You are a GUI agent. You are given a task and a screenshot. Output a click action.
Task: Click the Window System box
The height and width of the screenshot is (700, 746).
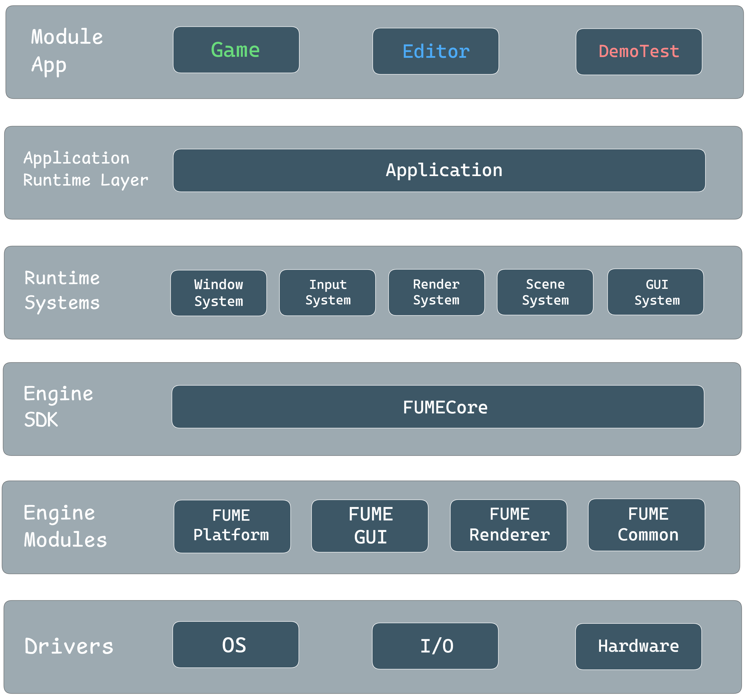(218, 293)
